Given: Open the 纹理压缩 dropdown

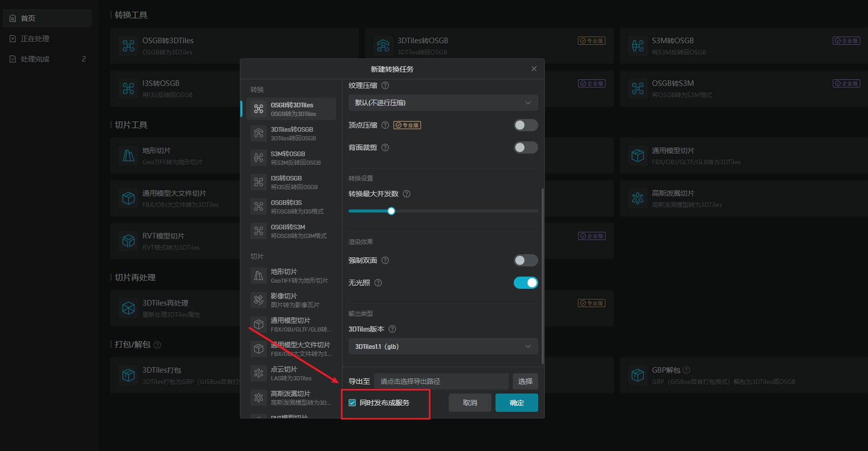Looking at the screenshot, I should (x=443, y=103).
